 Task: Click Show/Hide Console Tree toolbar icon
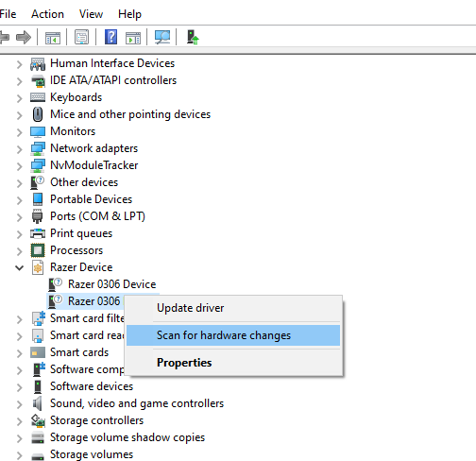(53, 37)
